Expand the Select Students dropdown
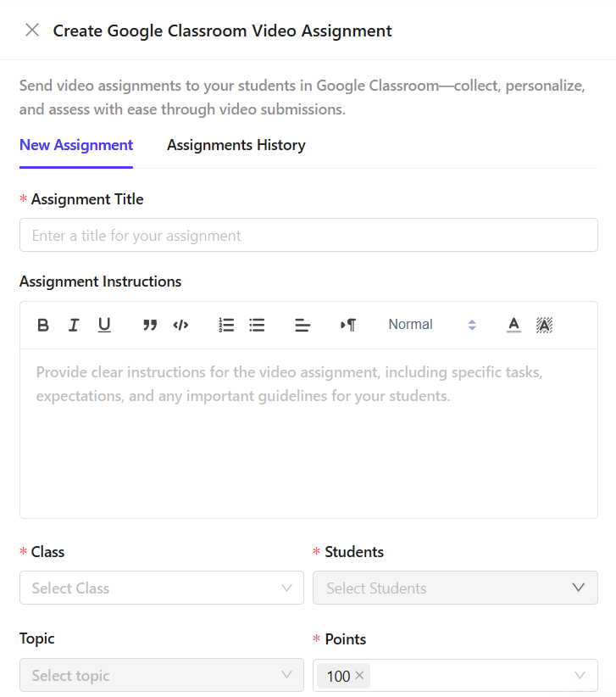616x697 pixels. pos(455,588)
